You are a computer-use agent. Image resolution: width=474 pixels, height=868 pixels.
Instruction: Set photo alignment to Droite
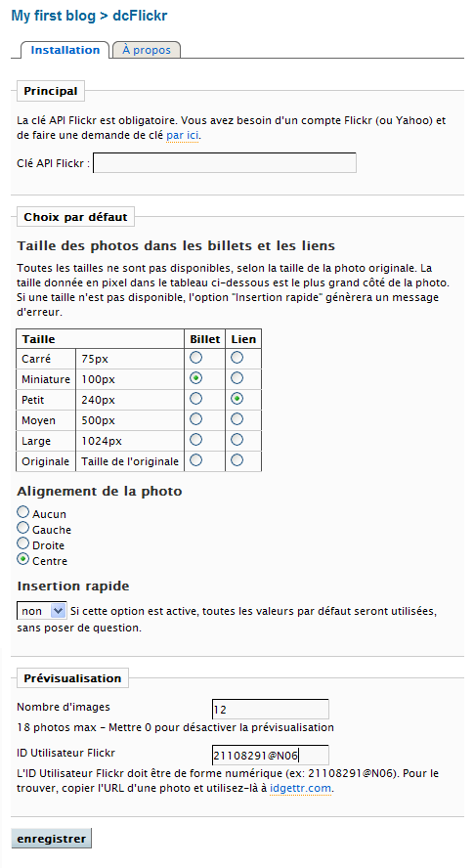(22, 543)
